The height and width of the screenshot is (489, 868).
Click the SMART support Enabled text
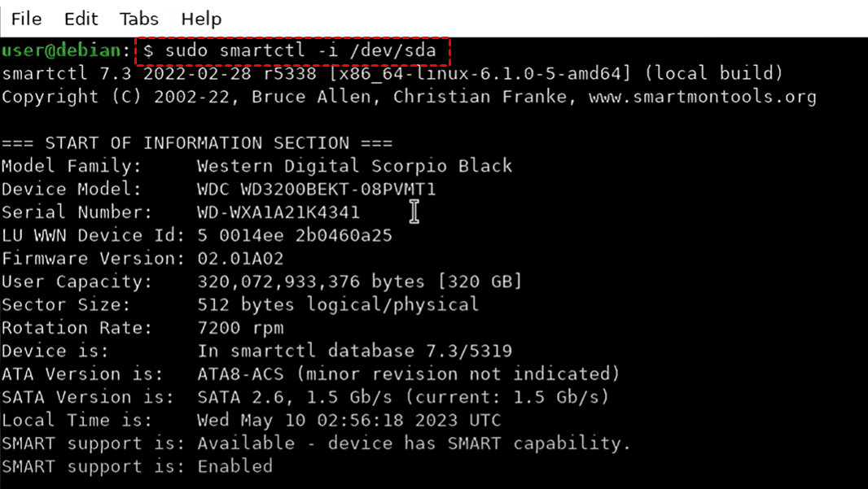click(x=235, y=466)
